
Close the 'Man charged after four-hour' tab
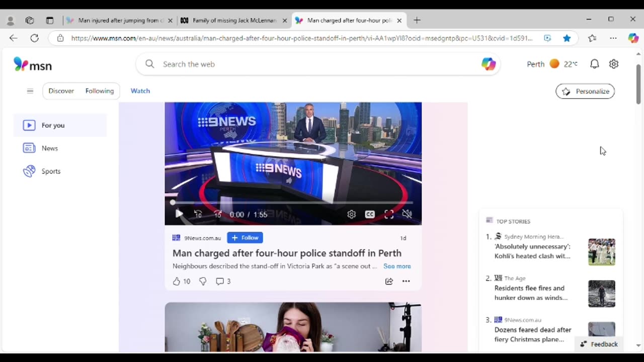[399, 21]
